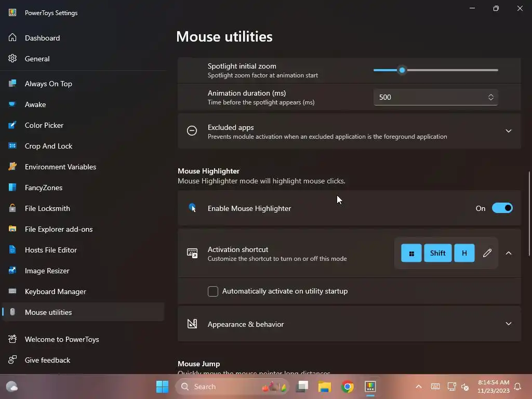Screen dimensions: 532x399
Task: Expand the Excluded apps section
Action: tap(508, 131)
